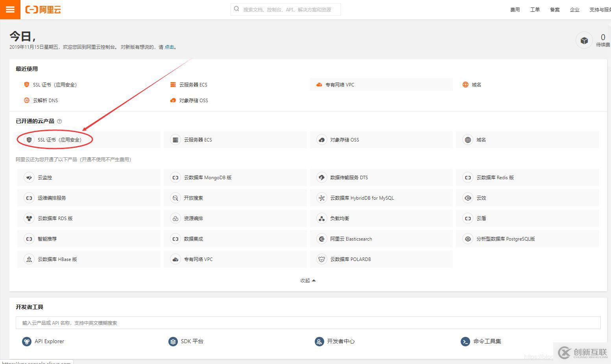
Task: Click the 点击 feedback link
Action: coord(169,47)
